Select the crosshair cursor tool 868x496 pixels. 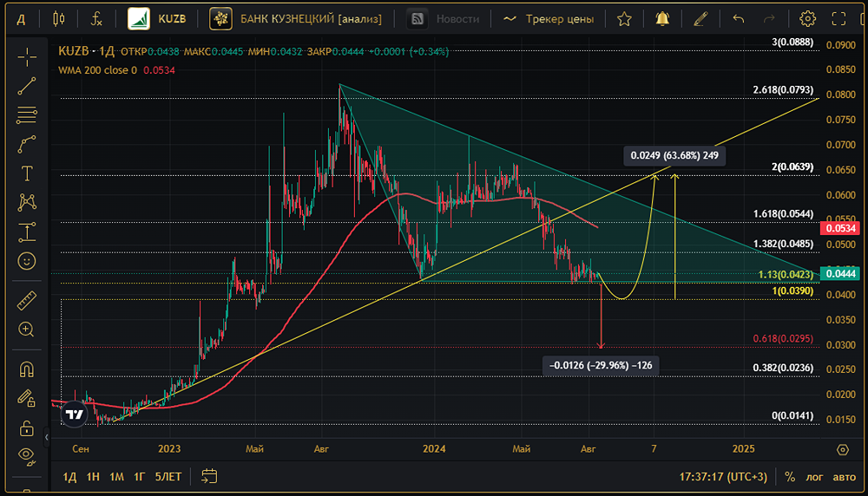click(27, 57)
